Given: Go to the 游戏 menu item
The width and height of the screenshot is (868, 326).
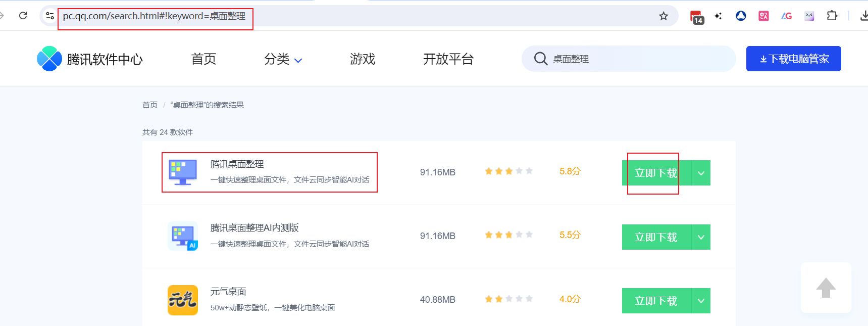Looking at the screenshot, I should click(363, 59).
